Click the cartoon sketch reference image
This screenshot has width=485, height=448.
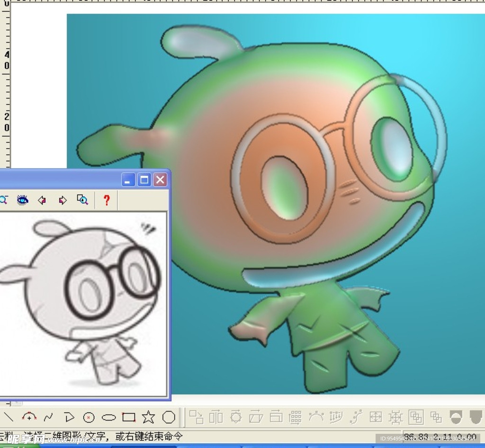coord(83,303)
